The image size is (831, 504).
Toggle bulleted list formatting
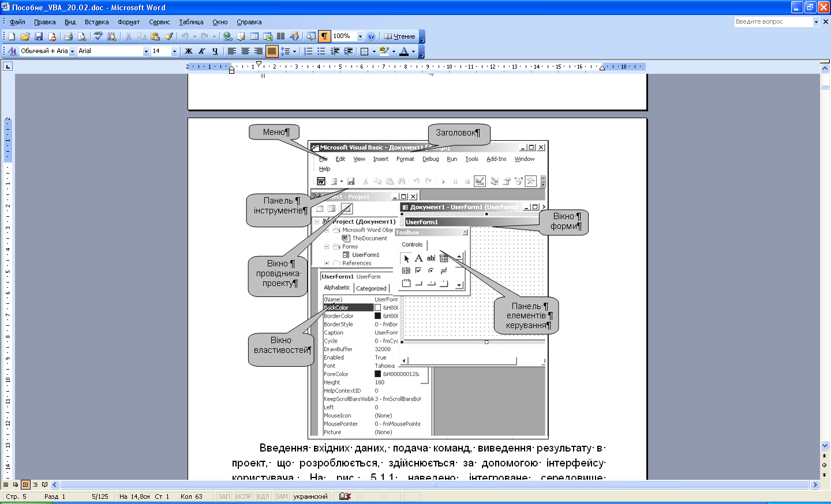(321, 51)
